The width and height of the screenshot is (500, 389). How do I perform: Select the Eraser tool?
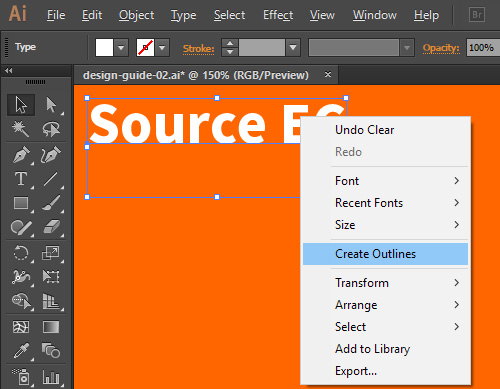51,227
